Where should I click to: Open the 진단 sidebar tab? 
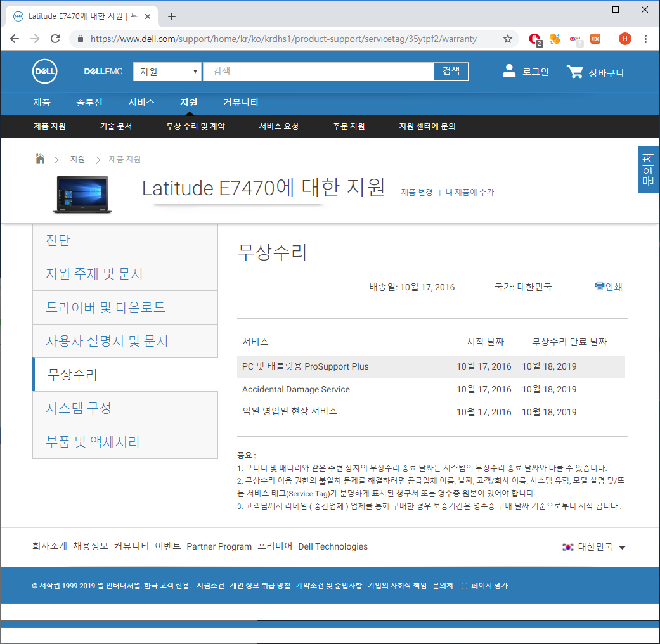click(125, 240)
